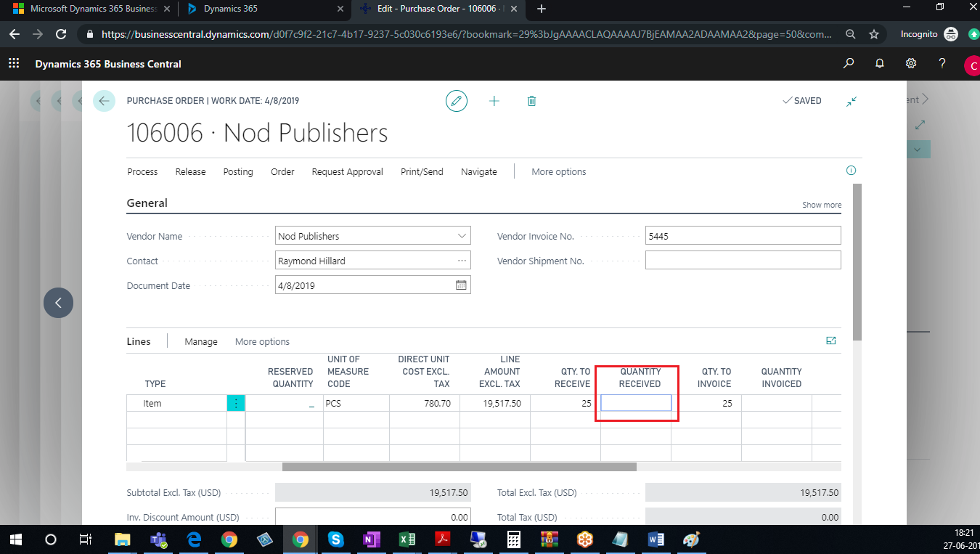980x554 pixels.
Task: Click the Vendor Shipment No. field
Action: coord(743,261)
